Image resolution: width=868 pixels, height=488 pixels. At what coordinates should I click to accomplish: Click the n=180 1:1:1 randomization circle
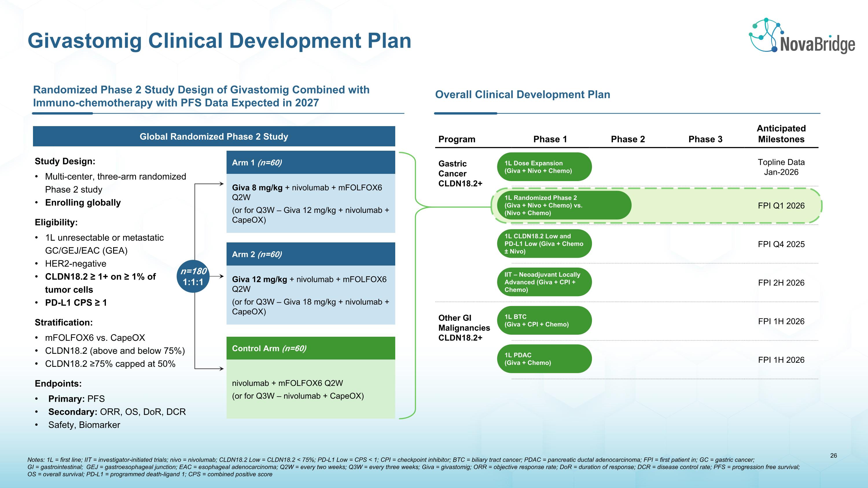tap(193, 277)
